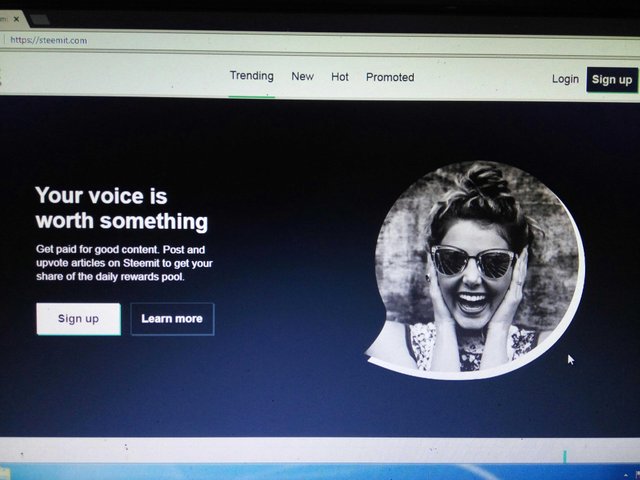
Task: Click the 'Get paid for good content' paragraph
Action: coord(124,263)
